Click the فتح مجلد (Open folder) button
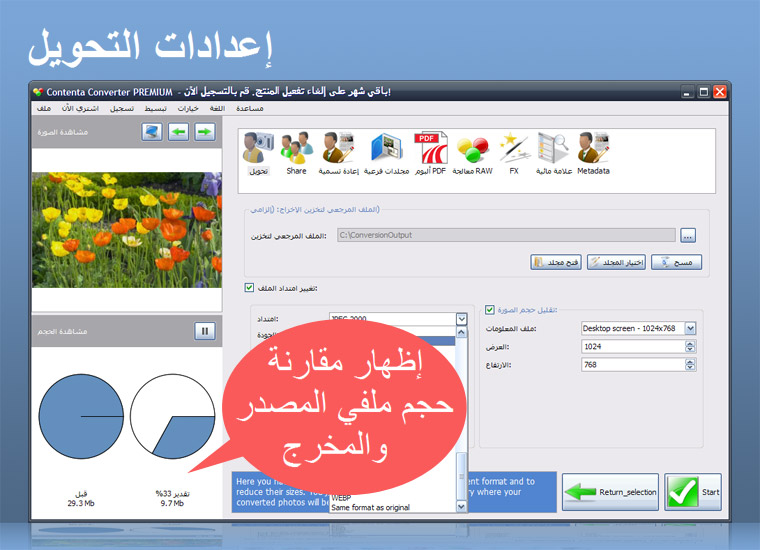The height and width of the screenshot is (550, 760). pyautogui.click(x=556, y=262)
